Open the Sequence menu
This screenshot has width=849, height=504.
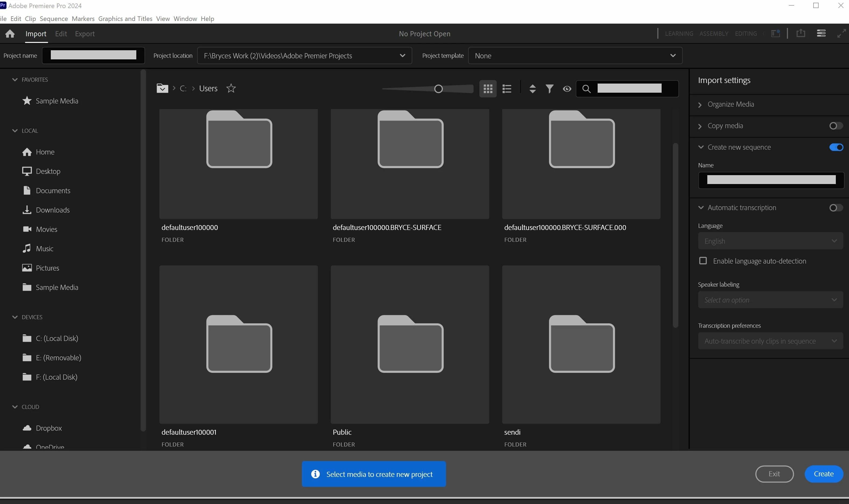coord(54,19)
